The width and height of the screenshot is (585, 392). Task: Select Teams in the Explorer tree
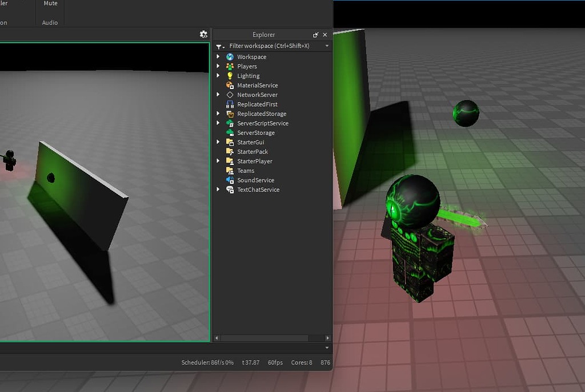coord(246,171)
